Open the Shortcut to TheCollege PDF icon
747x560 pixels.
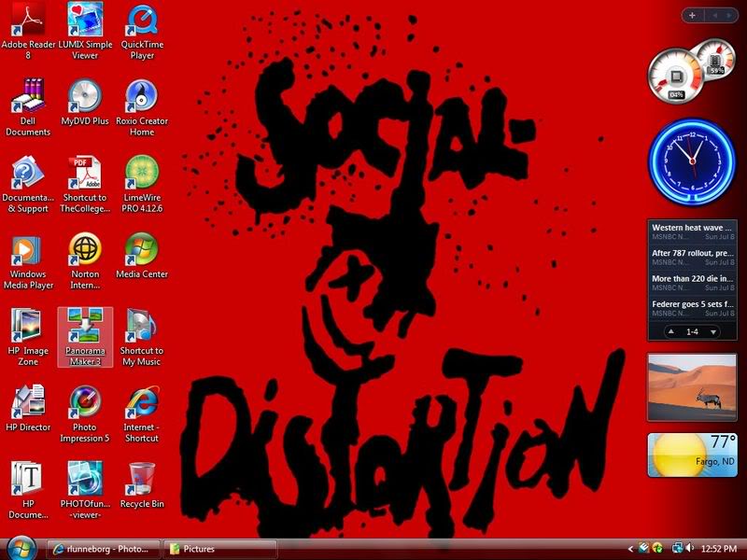[x=85, y=184]
